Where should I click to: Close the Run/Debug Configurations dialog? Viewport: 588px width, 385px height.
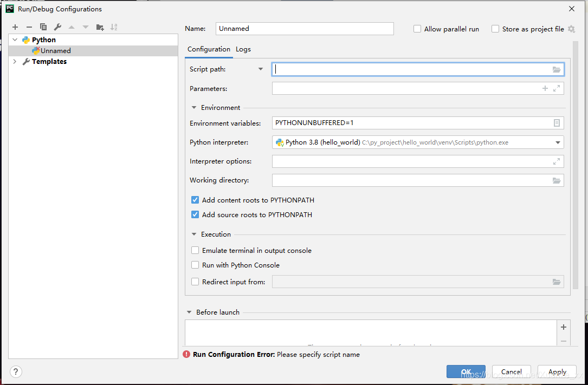coord(572,9)
